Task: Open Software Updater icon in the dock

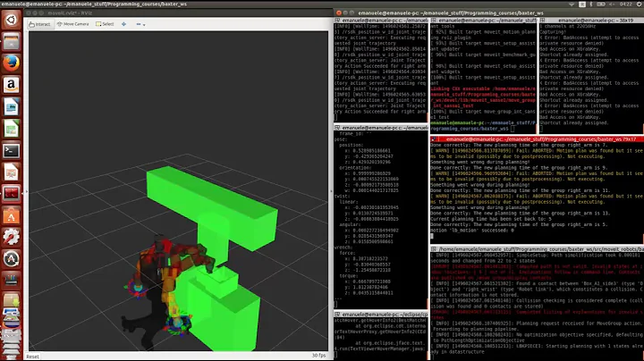Action: (x=11, y=259)
